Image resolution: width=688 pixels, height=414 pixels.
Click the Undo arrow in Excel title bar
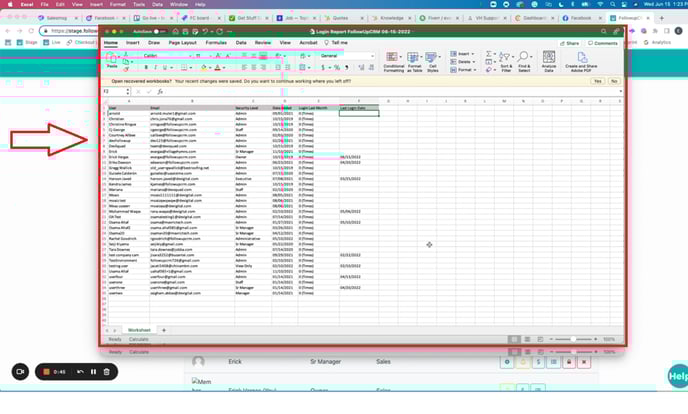point(205,32)
